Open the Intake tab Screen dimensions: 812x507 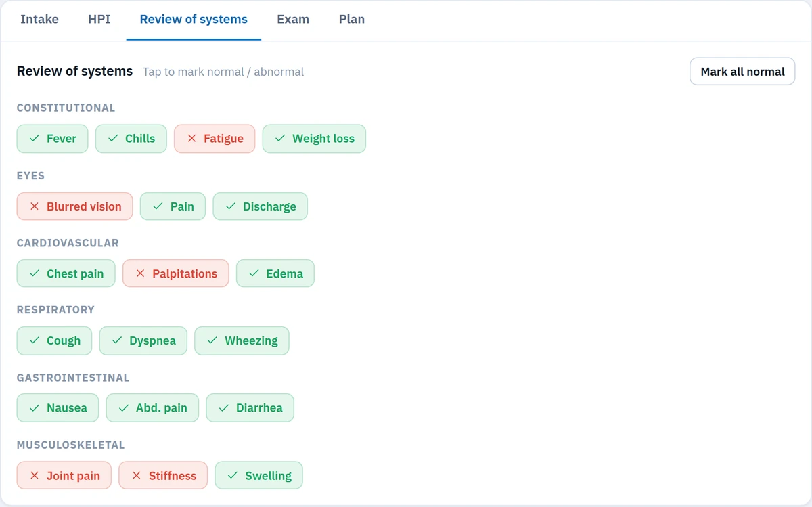click(x=39, y=19)
